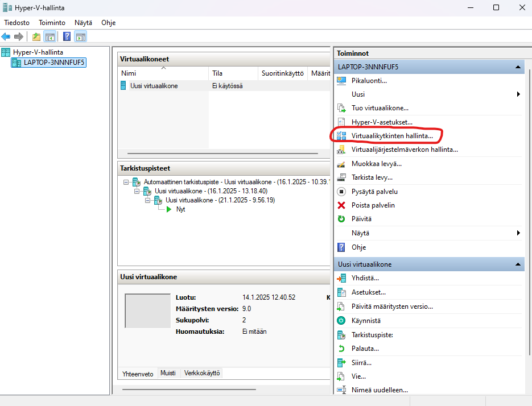Toggle the action pane toolbar button
This screenshot has height=406, width=532.
click(x=81, y=36)
